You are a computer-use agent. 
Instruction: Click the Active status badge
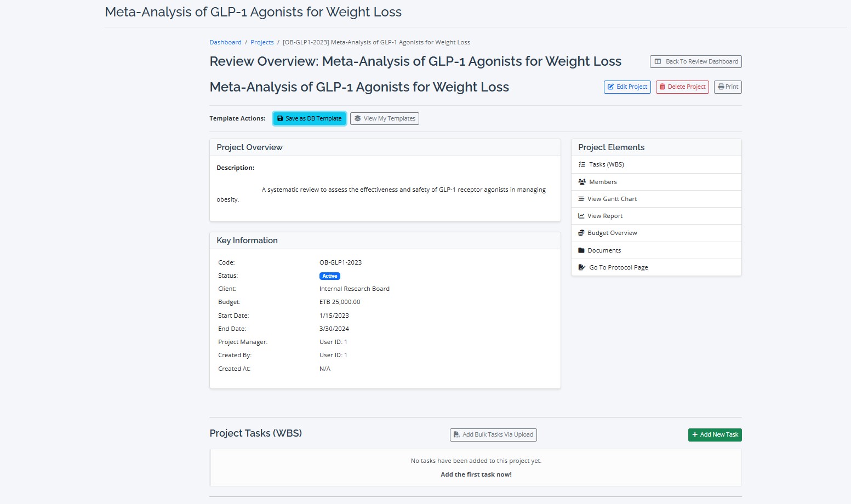point(330,276)
